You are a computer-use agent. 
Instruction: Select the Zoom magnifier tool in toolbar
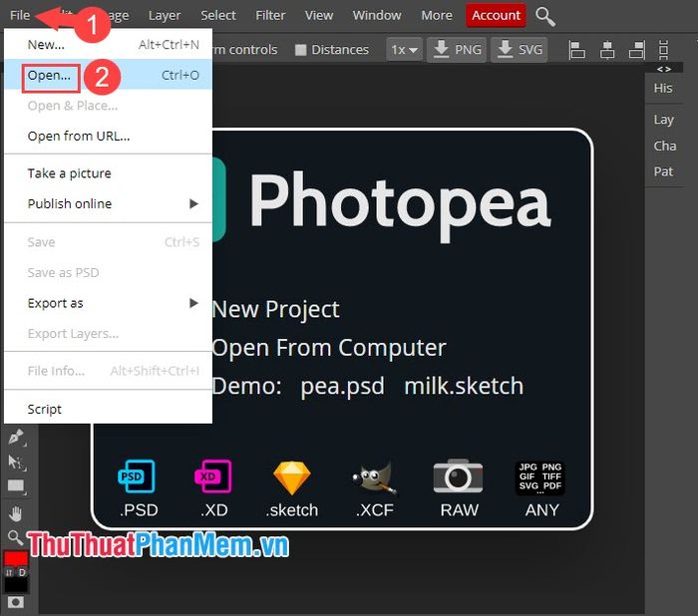[15, 537]
